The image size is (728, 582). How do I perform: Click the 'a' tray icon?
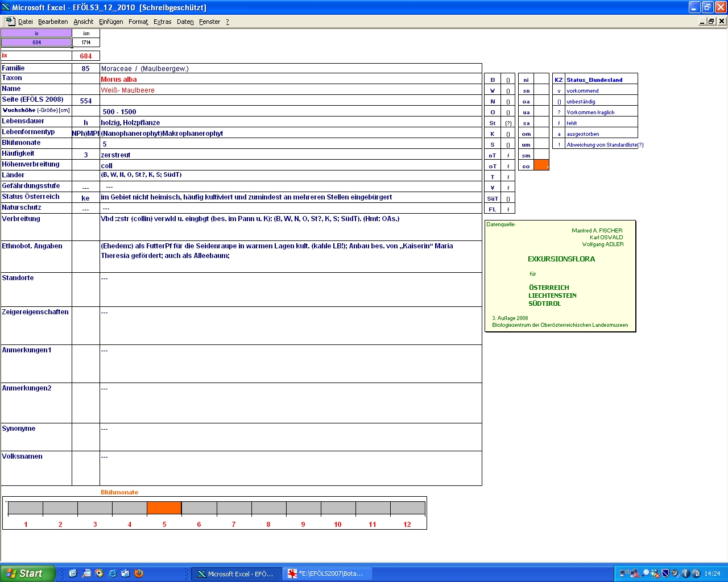click(696, 573)
